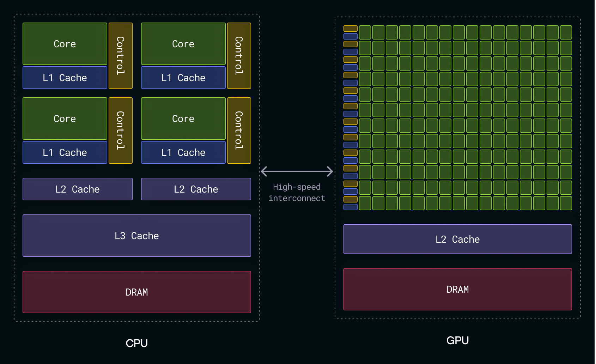The image size is (596, 364).
Task: Select the Control block beside bottom-right Core
Action: (239, 131)
